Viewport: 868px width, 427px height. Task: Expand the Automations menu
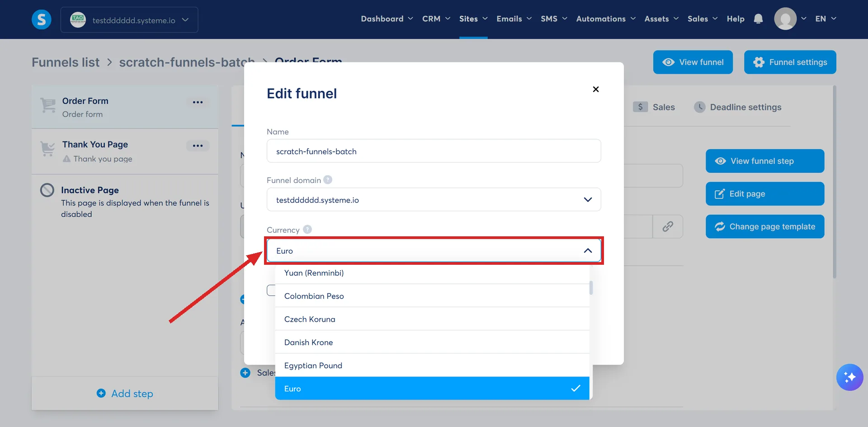tap(606, 19)
